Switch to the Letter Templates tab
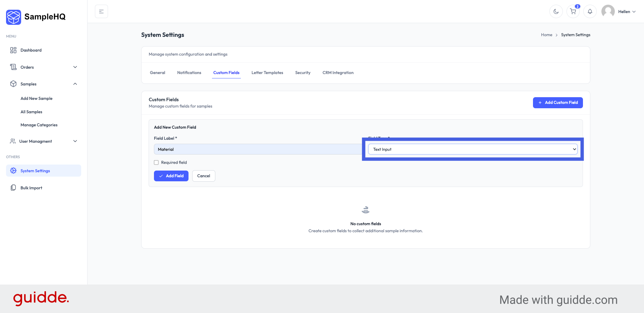Image resolution: width=644 pixels, height=313 pixels. (267, 72)
